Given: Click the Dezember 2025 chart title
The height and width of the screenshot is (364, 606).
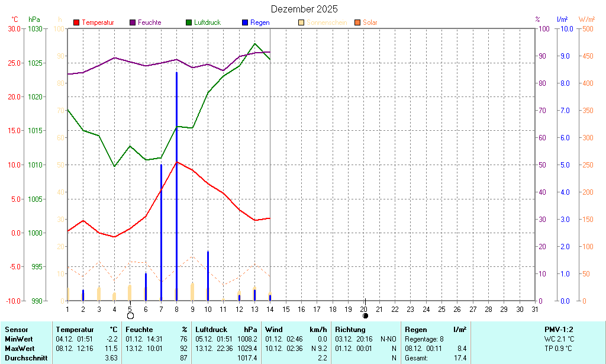Looking at the screenshot, I should coord(304,9).
